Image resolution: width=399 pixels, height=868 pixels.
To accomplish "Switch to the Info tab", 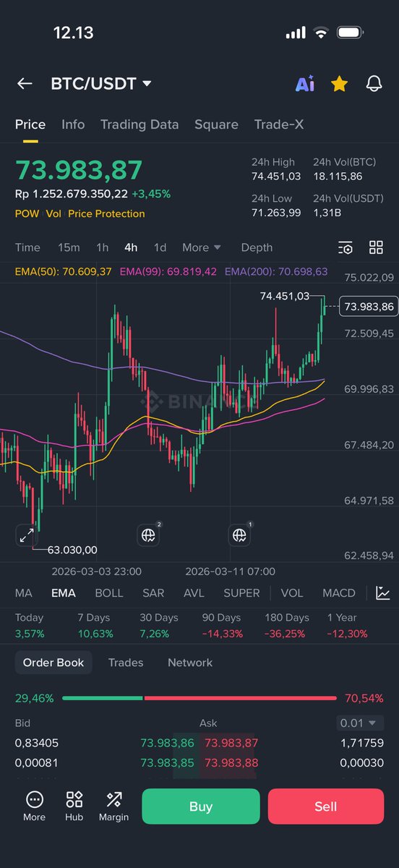I will pos(73,124).
